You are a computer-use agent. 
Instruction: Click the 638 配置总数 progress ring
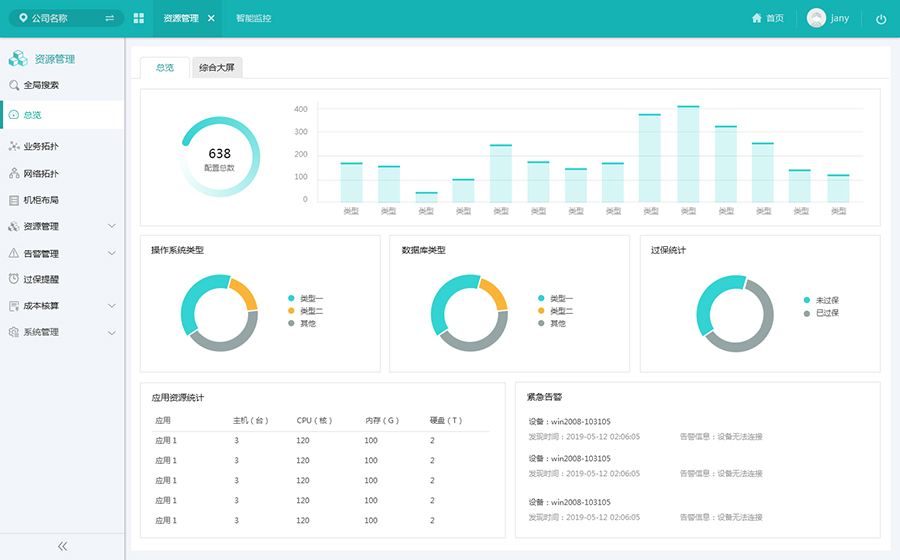(219, 157)
